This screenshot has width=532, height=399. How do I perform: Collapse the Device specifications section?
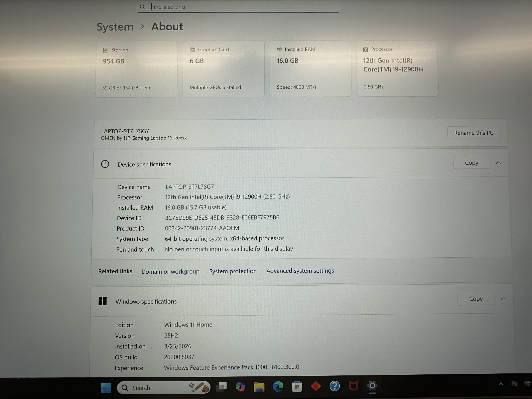[498, 163]
